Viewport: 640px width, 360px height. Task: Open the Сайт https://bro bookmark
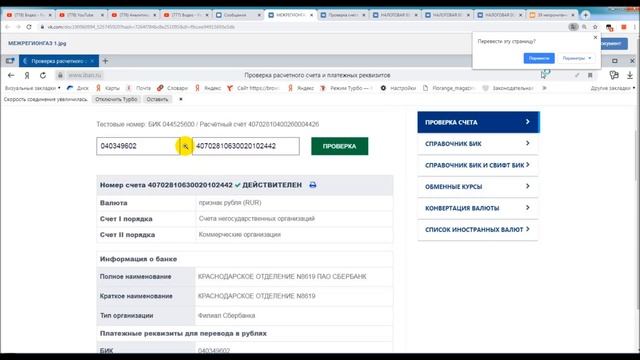pyautogui.click(x=253, y=88)
